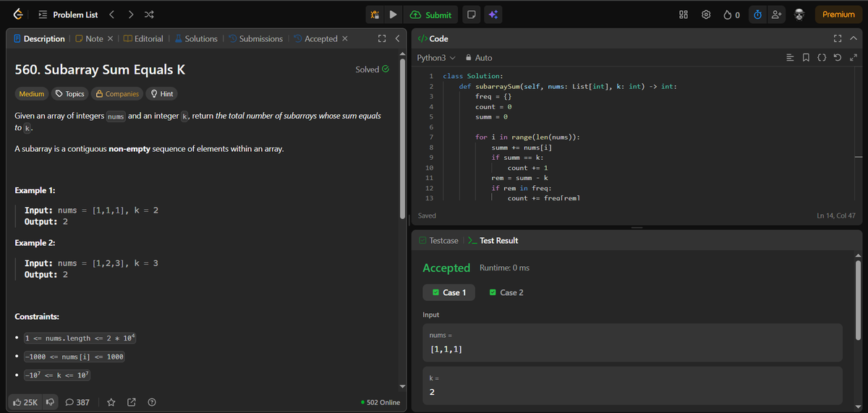
Task: Click the Premium button
Action: point(838,14)
